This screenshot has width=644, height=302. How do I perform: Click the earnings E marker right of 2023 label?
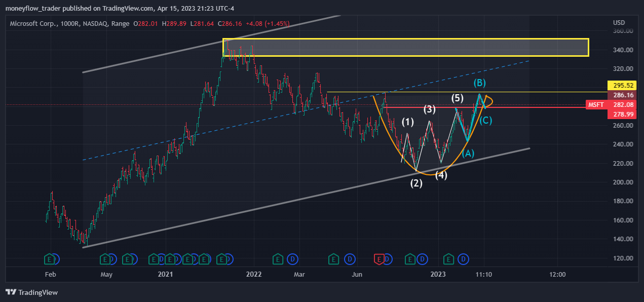click(x=448, y=259)
